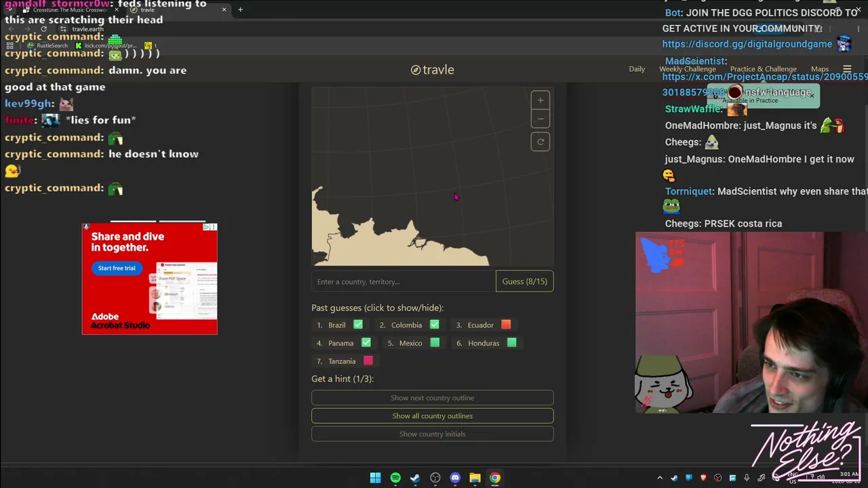868x488 pixels.
Task: Toggle Brazil guess visibility
Action: pyautogui.click(x=340, y=325)
